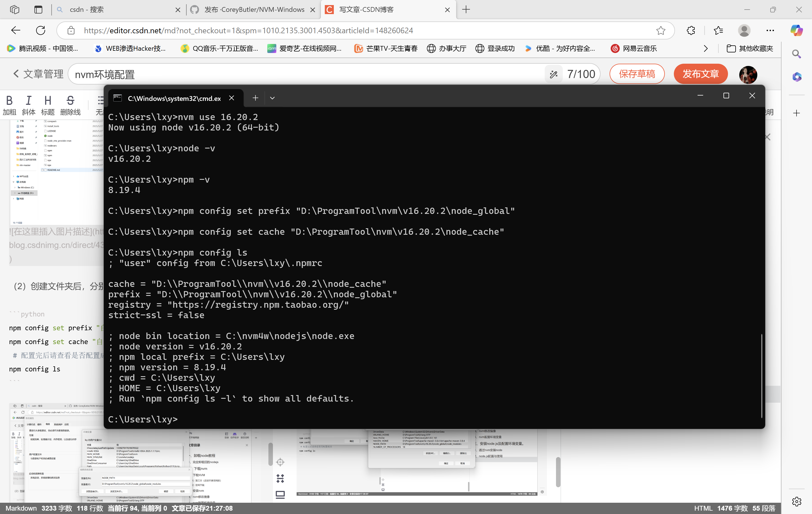Click the Bold (加粗) formatting icon

pyautogui.click(x=9, y=100)
